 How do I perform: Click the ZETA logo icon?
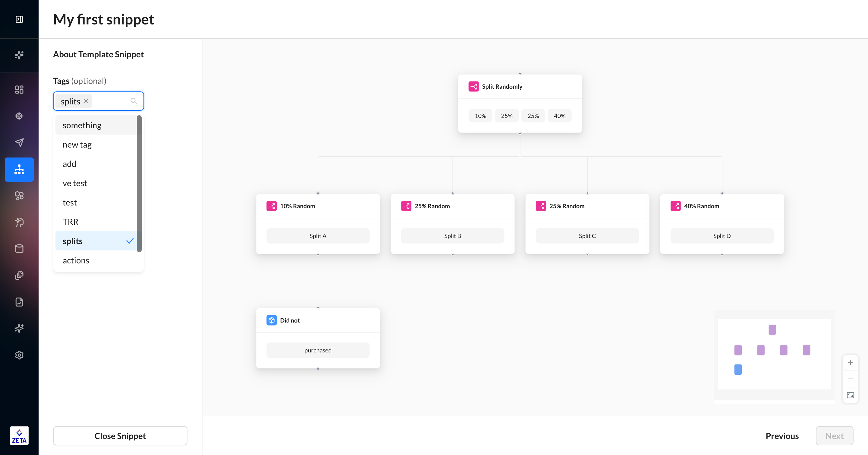19,436
